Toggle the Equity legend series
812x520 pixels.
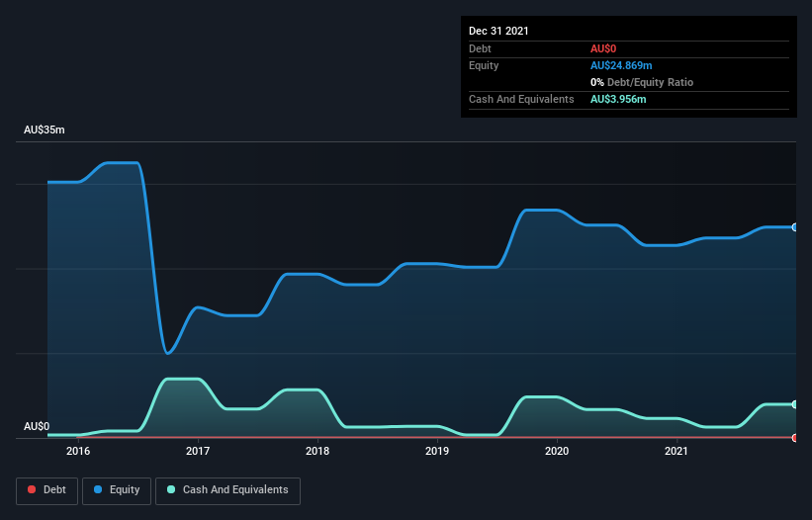pyautogui.click(x=117, y=490)
